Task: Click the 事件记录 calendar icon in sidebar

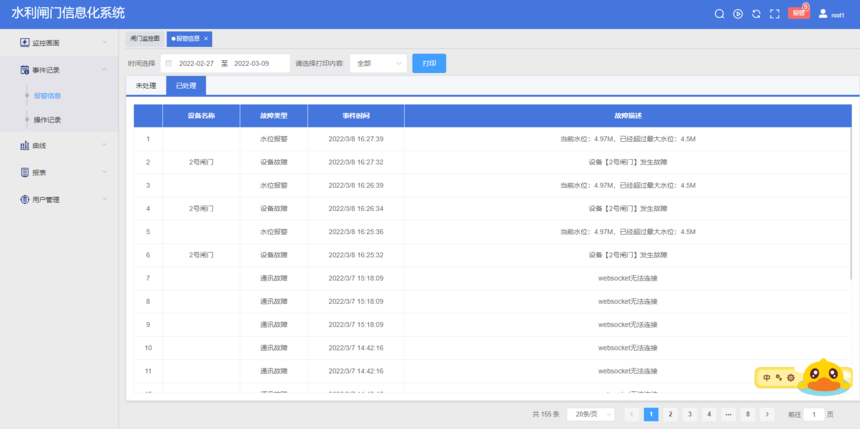Action: (25, 70)
